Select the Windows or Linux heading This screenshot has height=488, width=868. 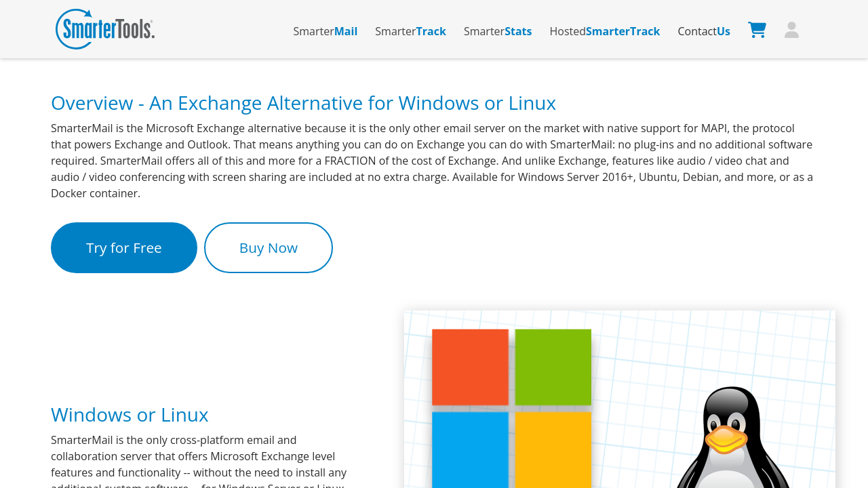[130, 415]
